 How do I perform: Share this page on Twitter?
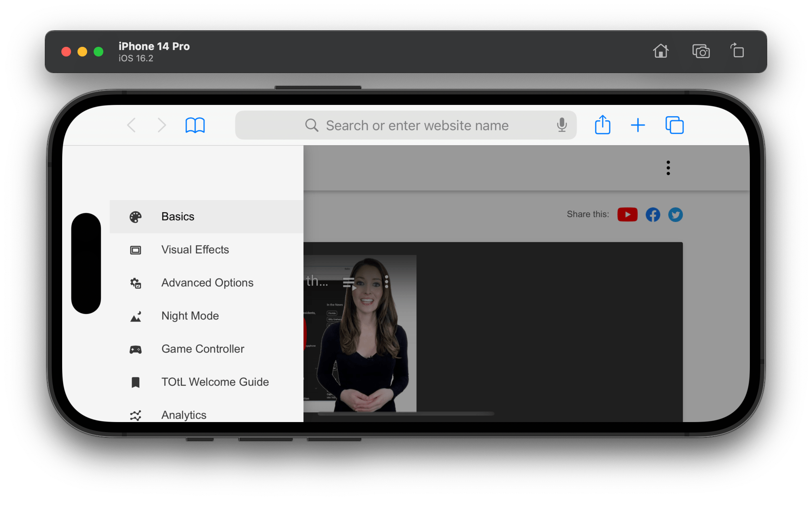tap(675, 215)
